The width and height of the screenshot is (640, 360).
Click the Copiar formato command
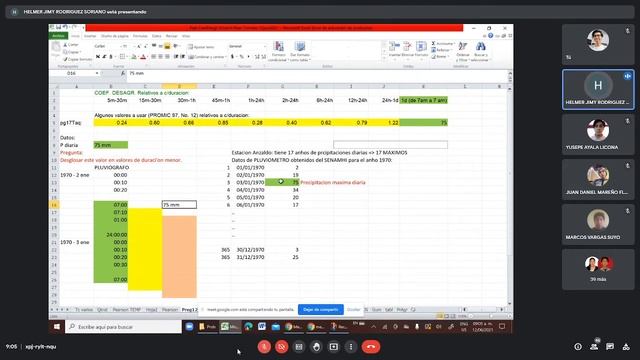pos(78,59)
